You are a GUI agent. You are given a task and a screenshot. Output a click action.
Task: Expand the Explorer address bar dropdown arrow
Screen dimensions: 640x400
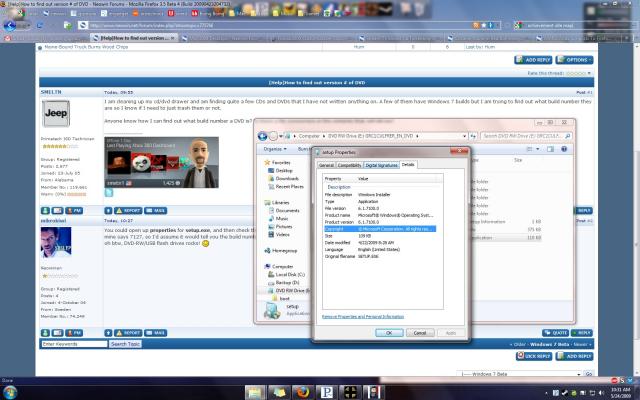point(464,136)
